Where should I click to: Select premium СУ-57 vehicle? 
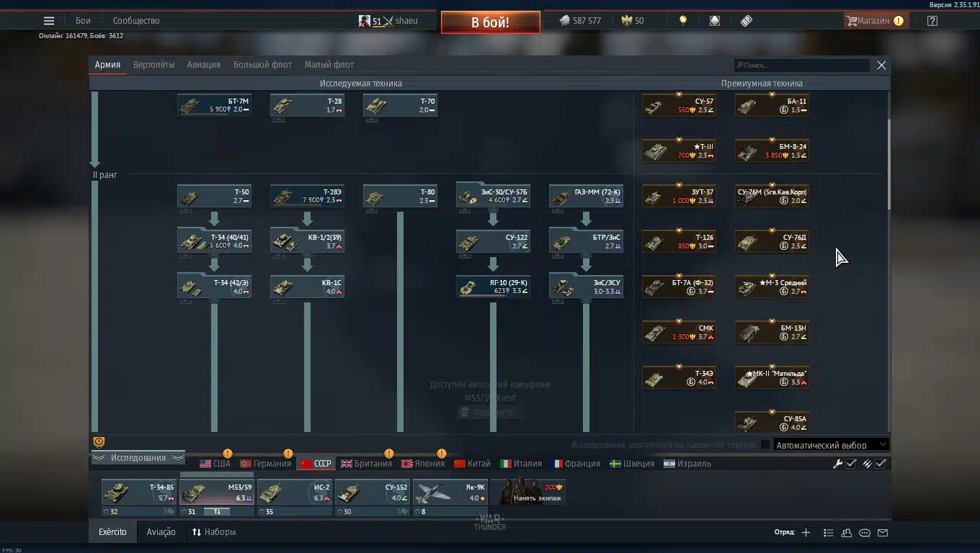click(679, 105)
